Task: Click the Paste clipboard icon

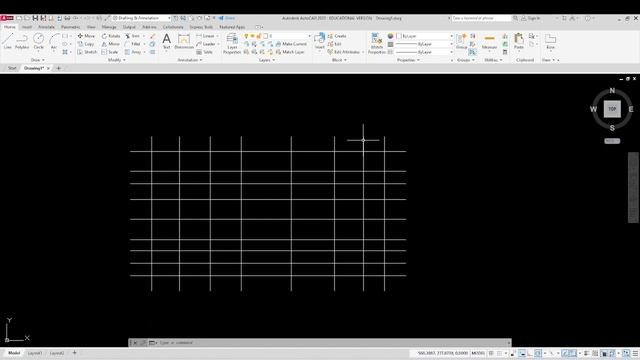Action: (x=519, y=41)
